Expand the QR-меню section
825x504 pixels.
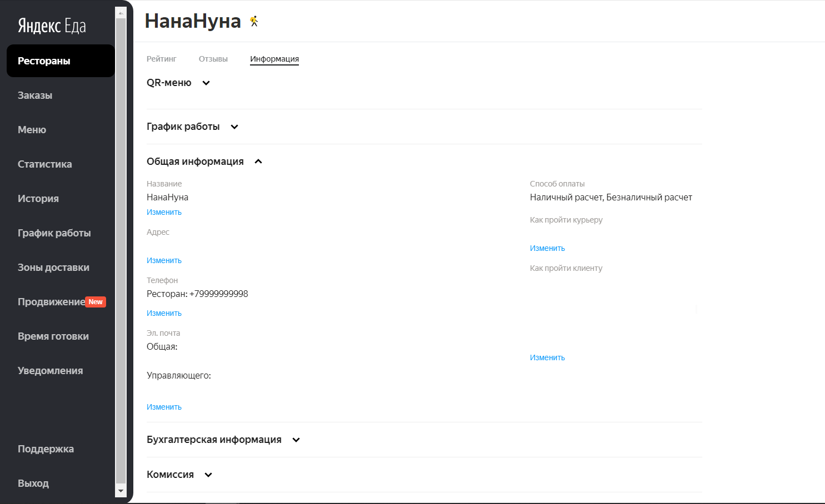pos(206,83)
